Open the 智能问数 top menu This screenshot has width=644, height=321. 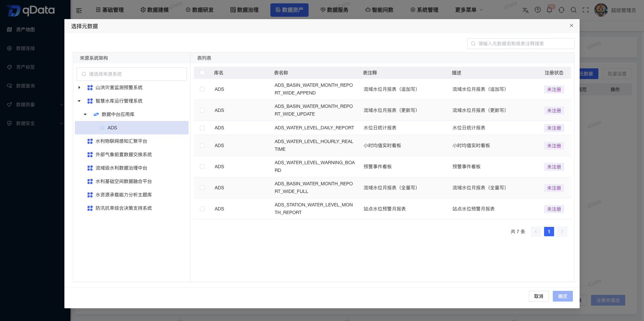tap(379, 10)
